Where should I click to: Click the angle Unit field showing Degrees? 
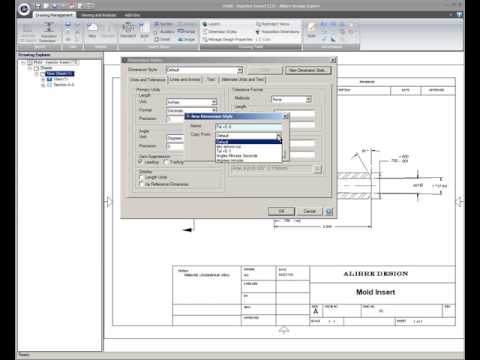[x=175, y=138]
